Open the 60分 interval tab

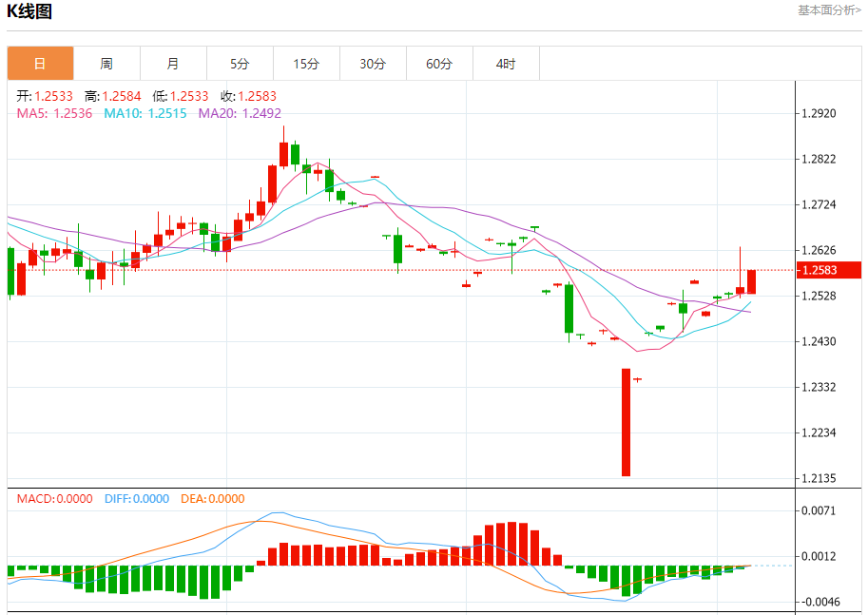(439, 64)
